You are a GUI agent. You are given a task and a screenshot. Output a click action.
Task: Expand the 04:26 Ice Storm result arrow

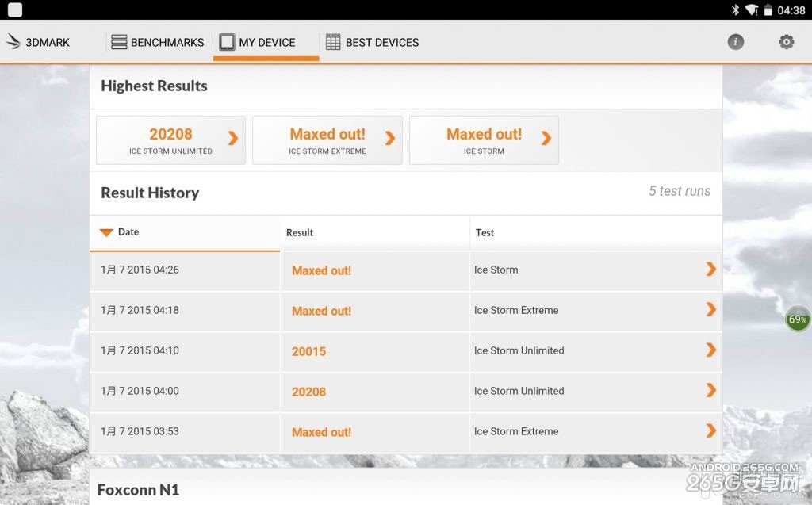(x=710, y=270)
